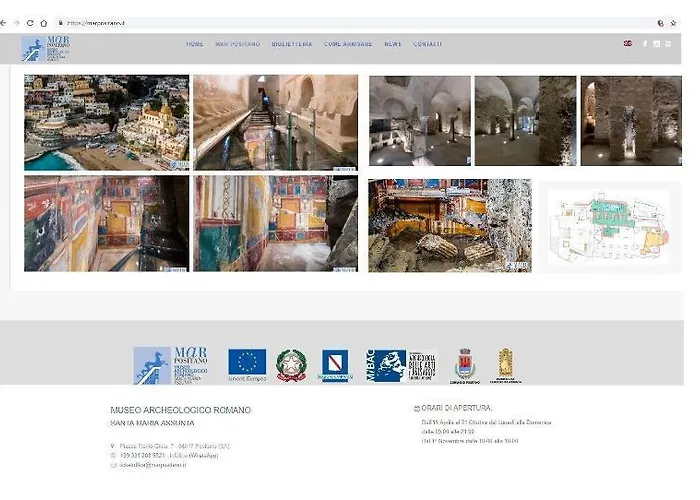Click the Italian Republic emblem logo
Image resolution: width=700 pixels, height=500 pixels.
[x=292, y=365]
